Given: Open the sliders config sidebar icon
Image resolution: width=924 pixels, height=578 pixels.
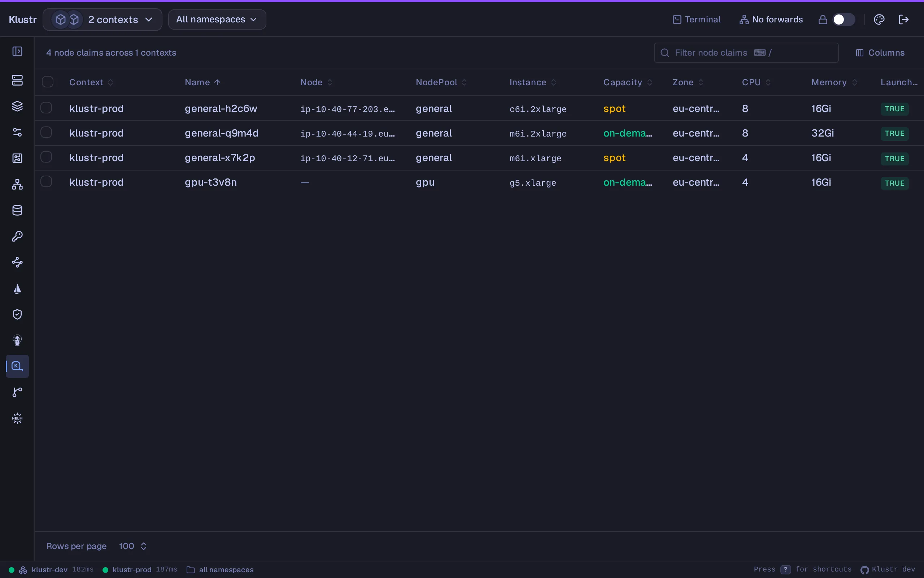Looking at the screenshot, I should tap(17, 132).
